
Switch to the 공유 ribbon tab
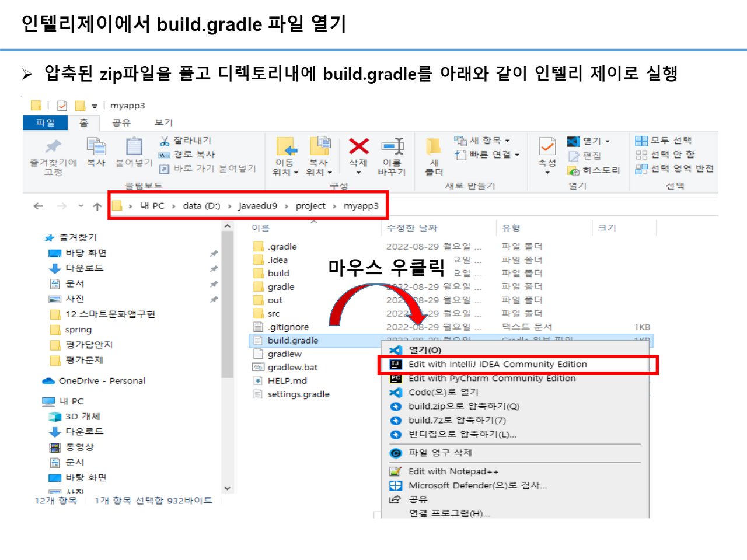click(x=121, y=123)
